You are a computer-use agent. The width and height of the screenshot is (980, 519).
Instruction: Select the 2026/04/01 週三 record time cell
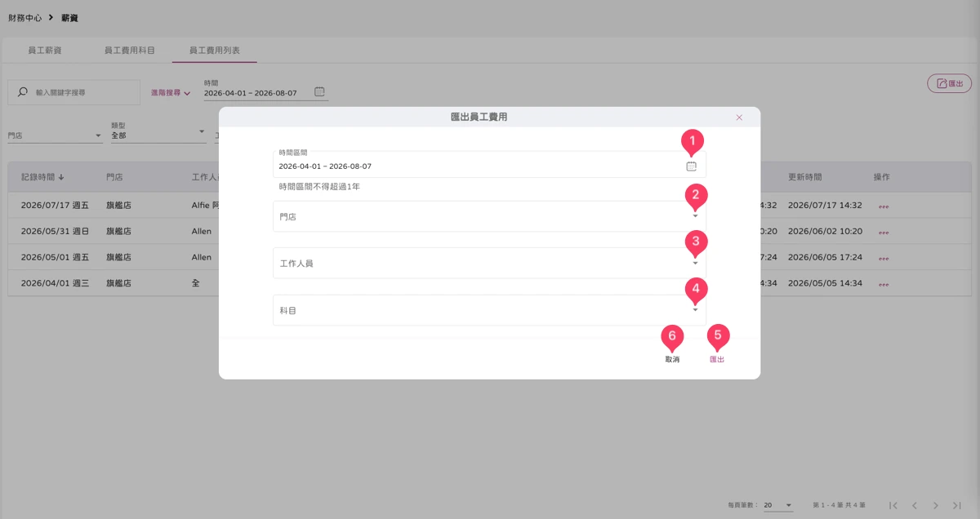55,284
